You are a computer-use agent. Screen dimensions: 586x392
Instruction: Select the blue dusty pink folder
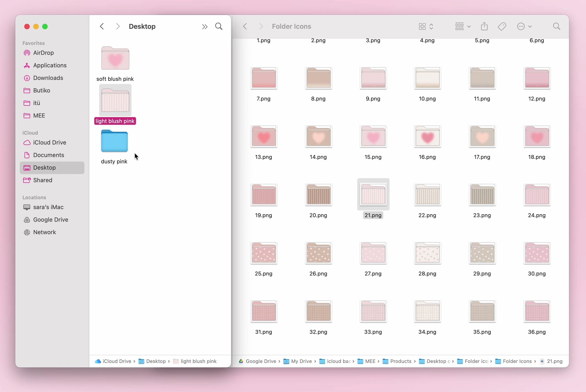[114, 141]
